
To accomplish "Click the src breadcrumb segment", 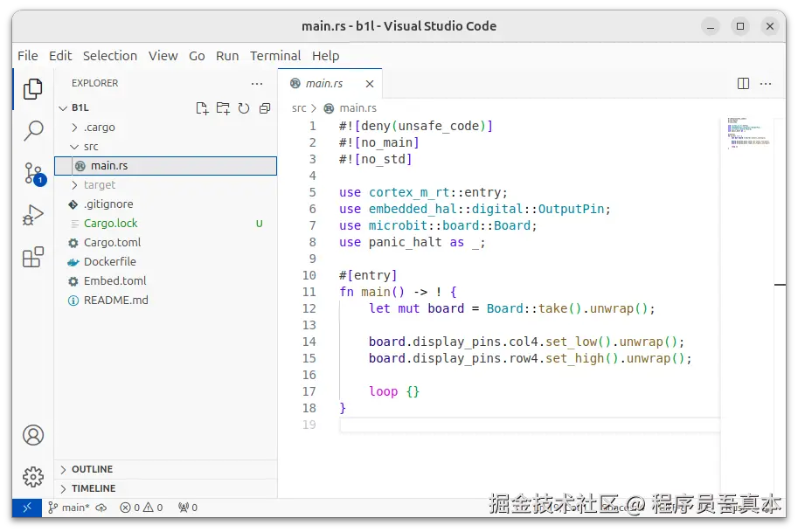I will pyautogui.click(x=299, y=107).
